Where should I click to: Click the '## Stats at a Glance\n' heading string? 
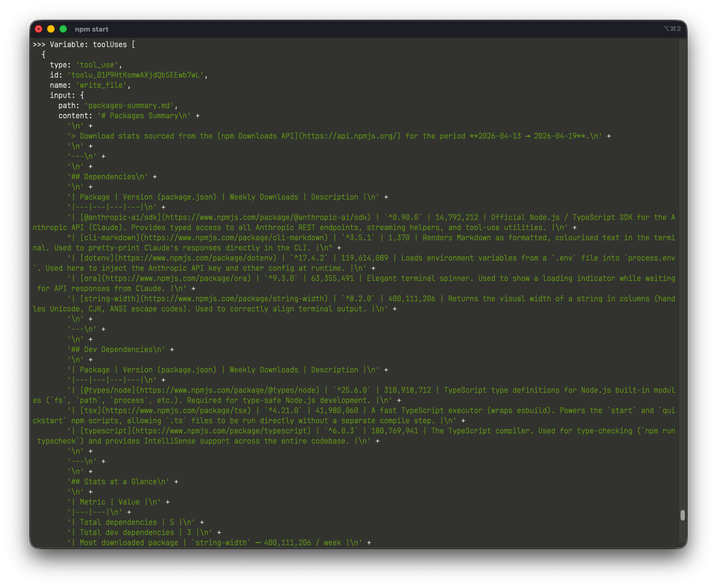coord(118,482)
